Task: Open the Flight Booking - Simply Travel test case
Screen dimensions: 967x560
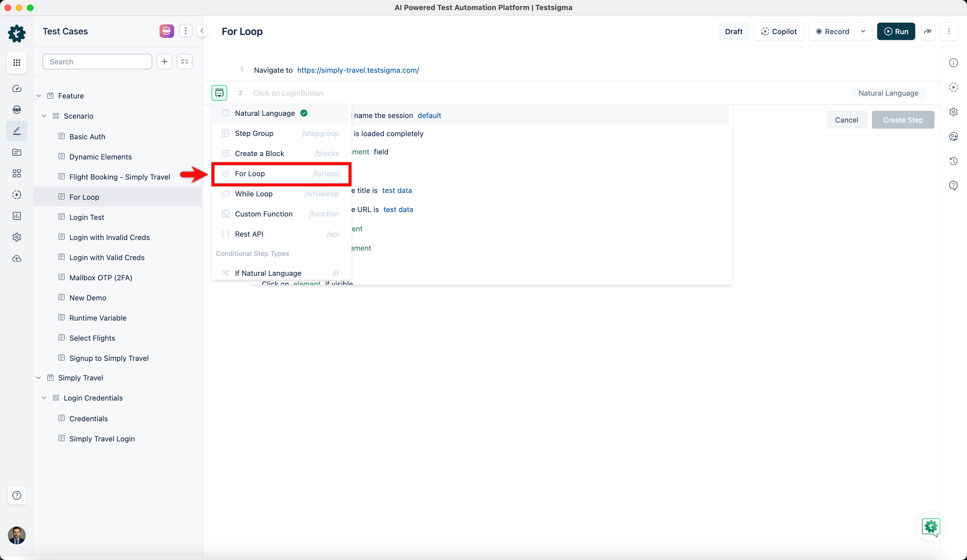Action: [119, 177]
